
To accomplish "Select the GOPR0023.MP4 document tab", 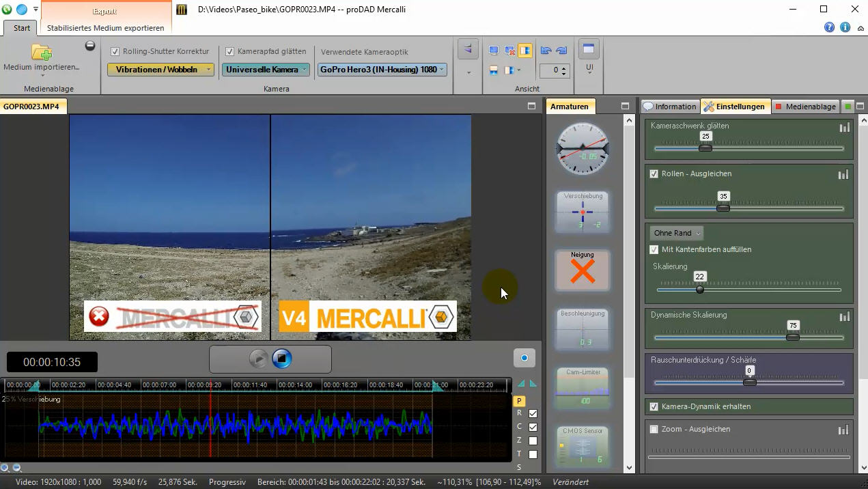I will 32,107.
